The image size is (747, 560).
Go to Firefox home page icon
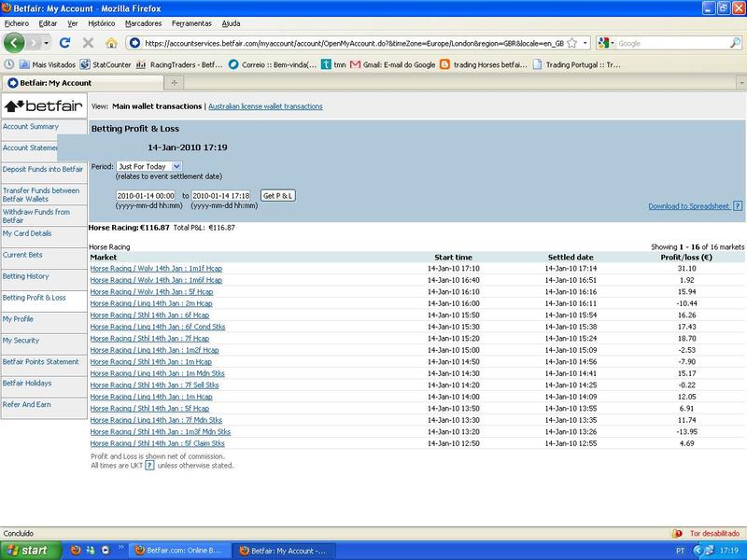click(112, 43)
